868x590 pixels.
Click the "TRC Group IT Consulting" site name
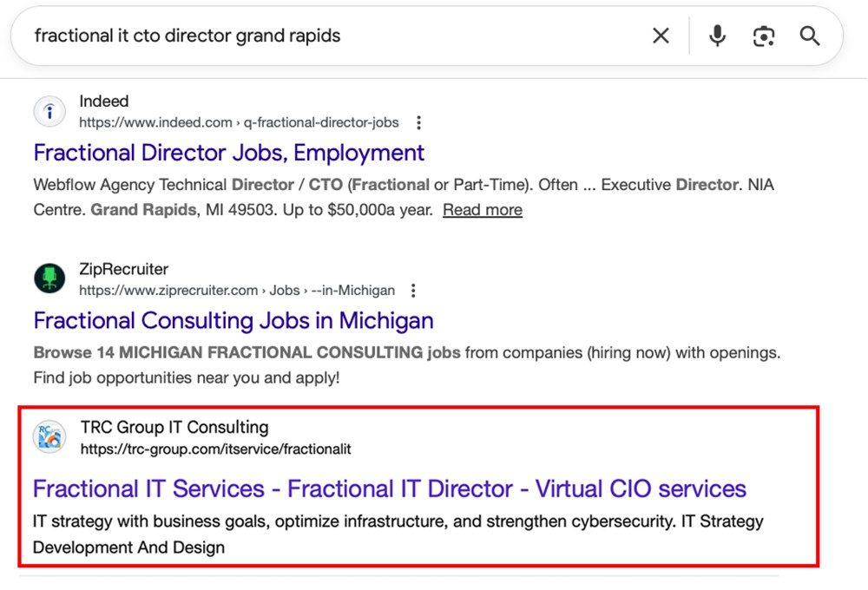pos(174,427)
